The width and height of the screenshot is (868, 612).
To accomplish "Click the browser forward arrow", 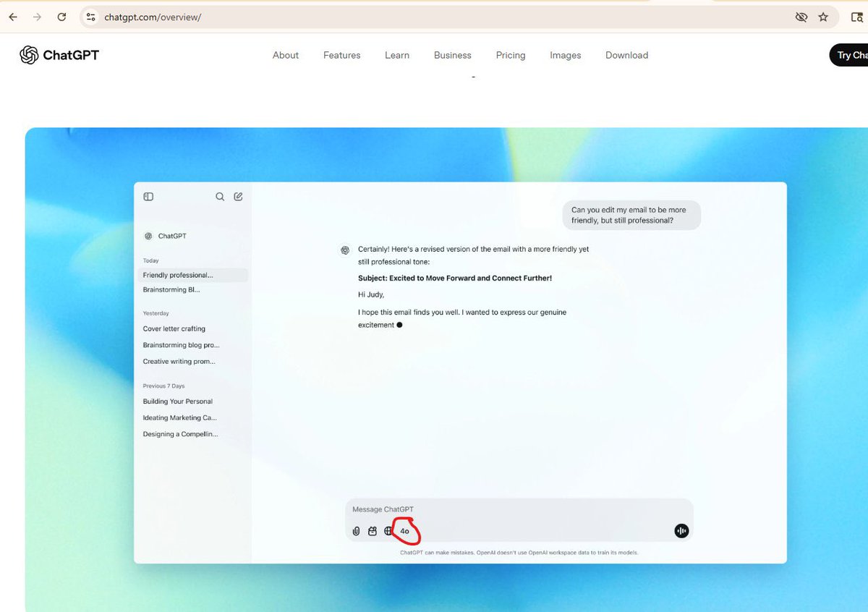I will [x=37, y=17].
